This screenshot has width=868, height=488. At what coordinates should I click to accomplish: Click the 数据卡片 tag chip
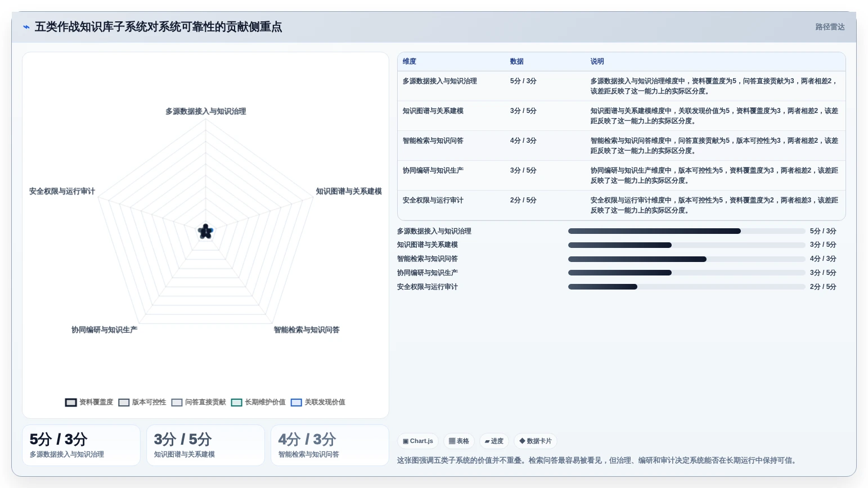(536, 441)
